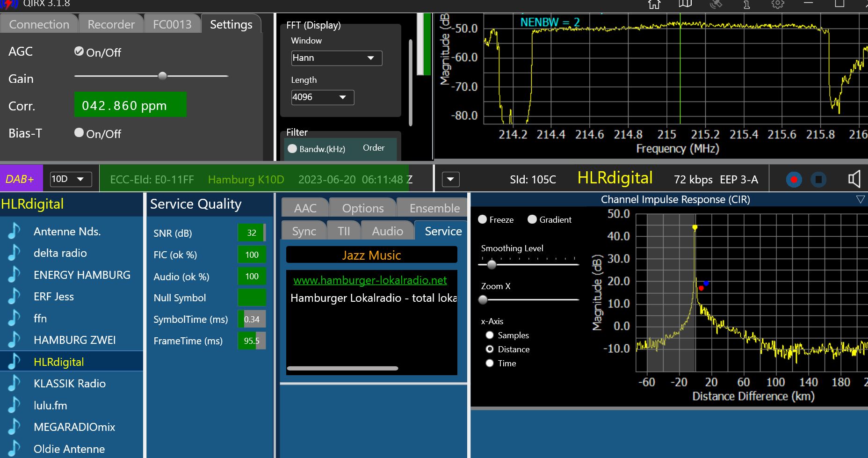Toggle the AGC On/Off option

click(x=79, y=51)
